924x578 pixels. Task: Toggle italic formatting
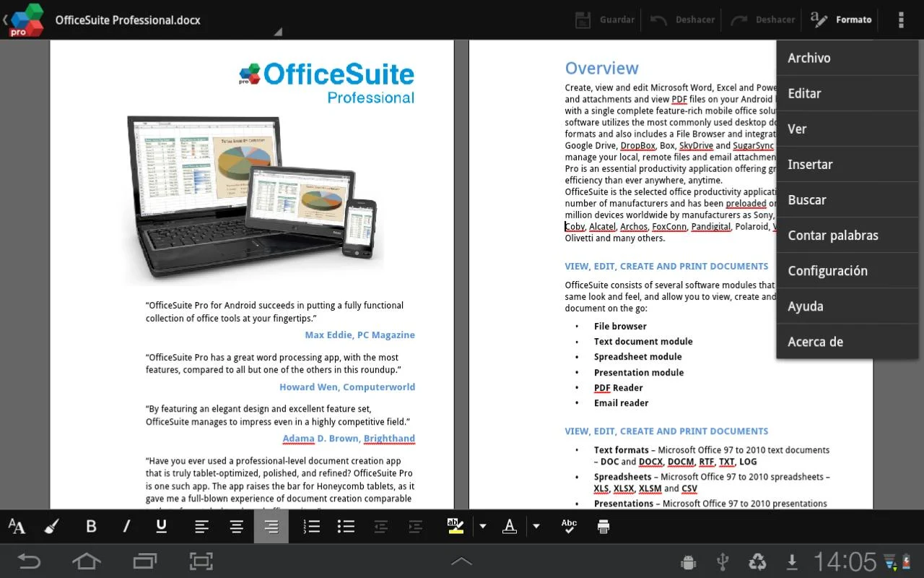tap(126, 527)
